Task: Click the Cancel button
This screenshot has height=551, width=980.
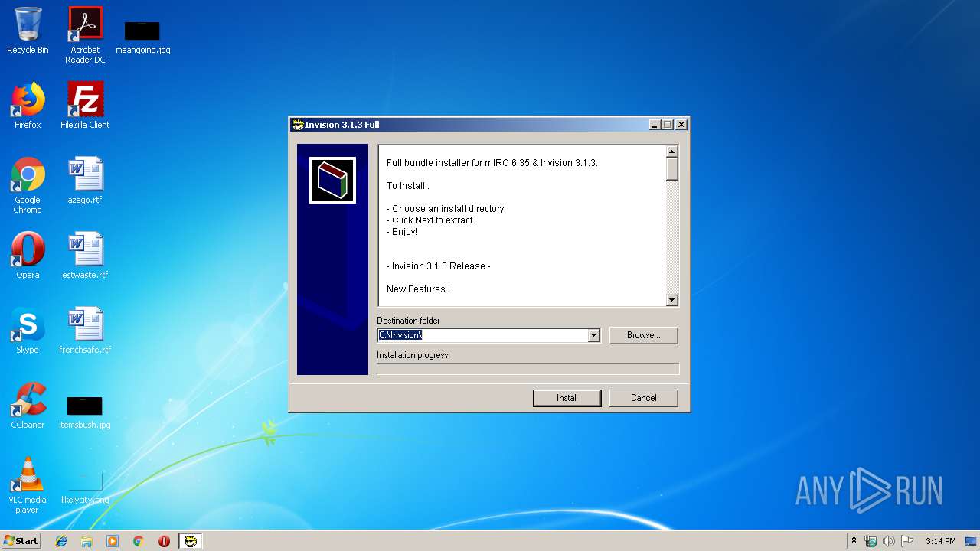Action: (x=644, y=398)
